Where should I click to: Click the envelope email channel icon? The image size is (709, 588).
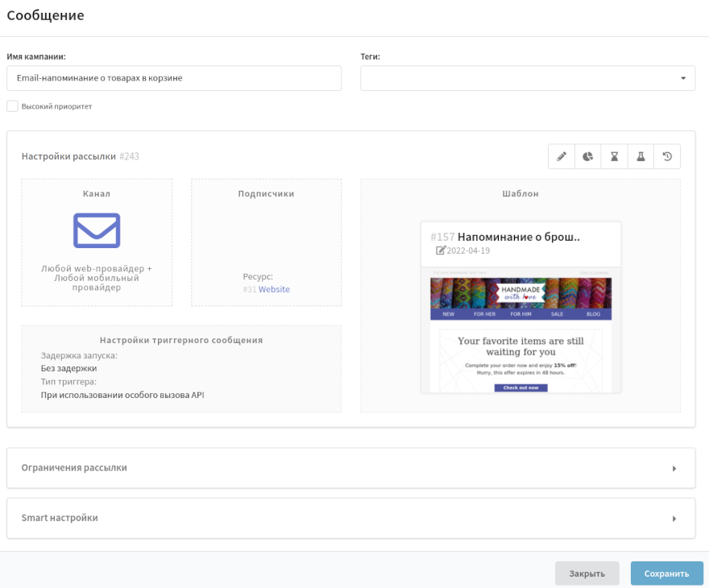coord(97,230)
